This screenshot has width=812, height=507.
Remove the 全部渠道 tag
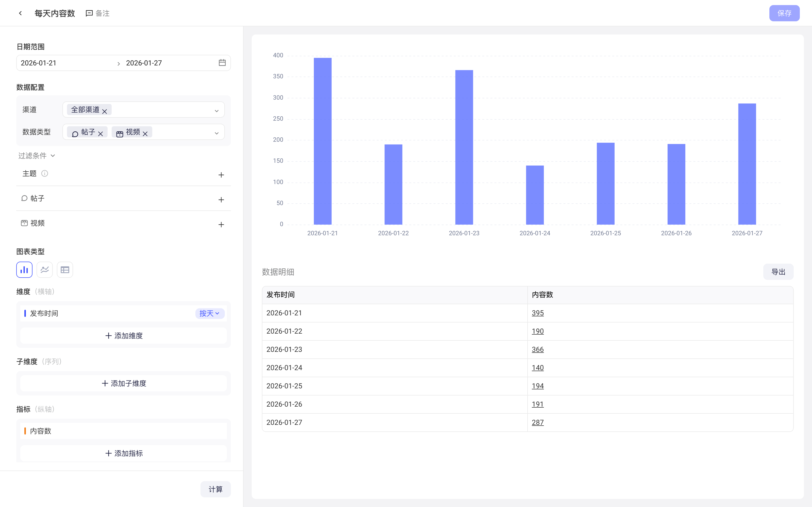[105, 111]
